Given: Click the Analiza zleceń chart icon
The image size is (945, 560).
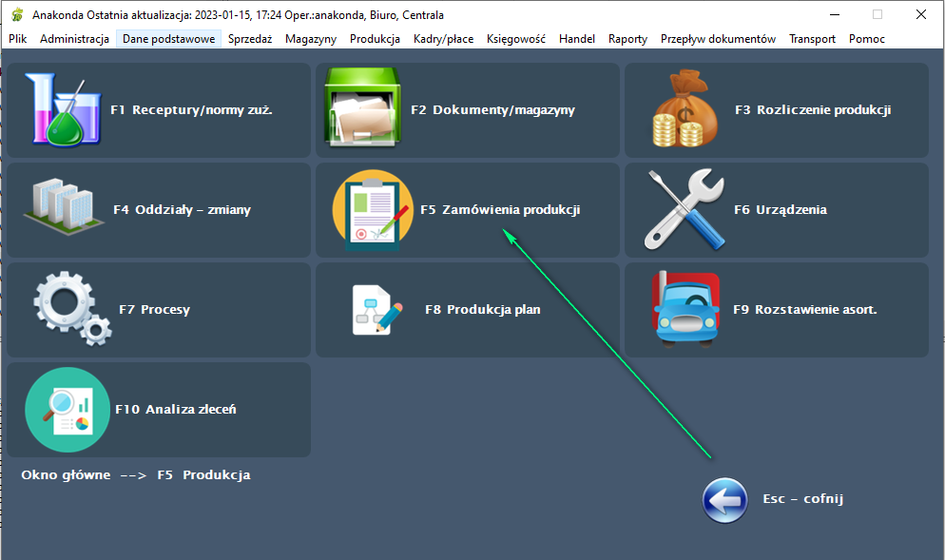Looking at the screenshot, I should point(67,409).
